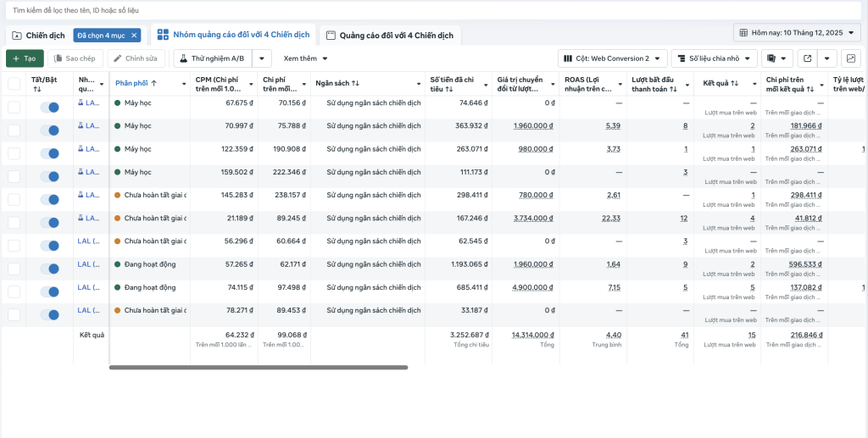Click the calendar date range picker

pos(797,32)
